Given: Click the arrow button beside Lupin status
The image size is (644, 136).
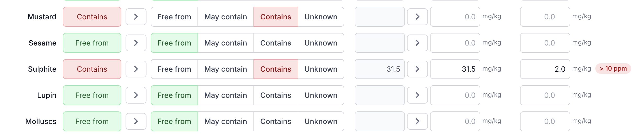Looking at the screenshot, I should [x=136, y=95].
